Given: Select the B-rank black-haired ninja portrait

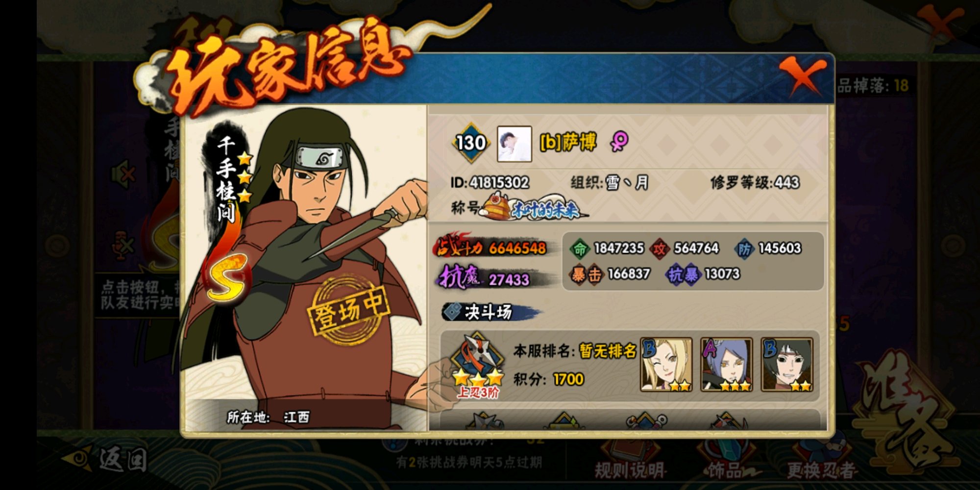Looking at the screenshot, I should tap(787, 365).
